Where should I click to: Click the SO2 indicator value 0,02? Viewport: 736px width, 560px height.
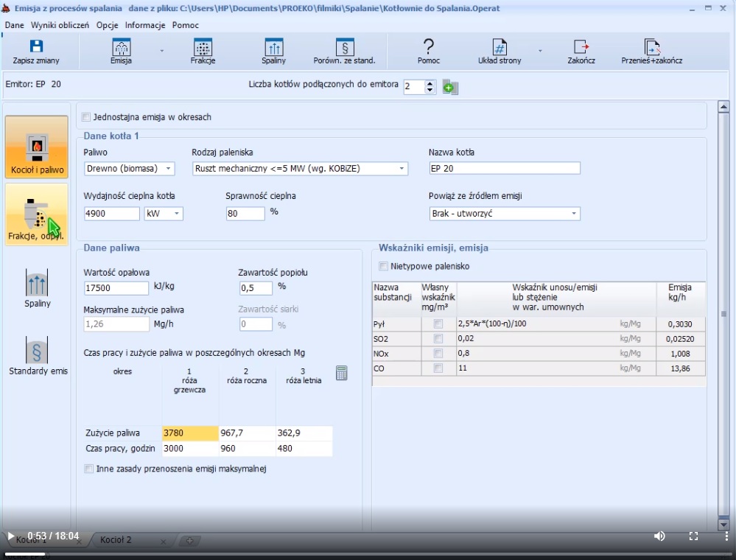555,338
